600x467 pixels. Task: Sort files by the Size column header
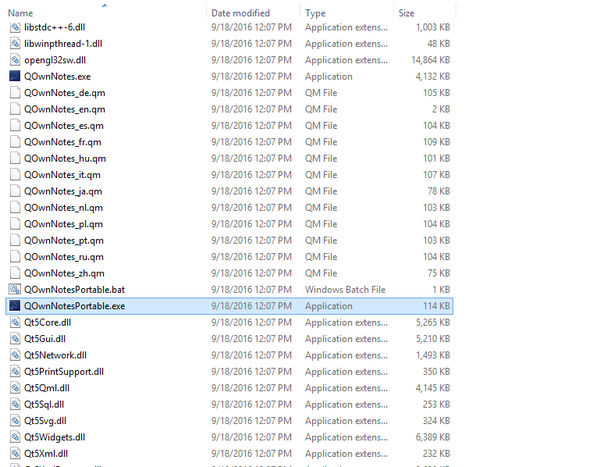[407, 12]
